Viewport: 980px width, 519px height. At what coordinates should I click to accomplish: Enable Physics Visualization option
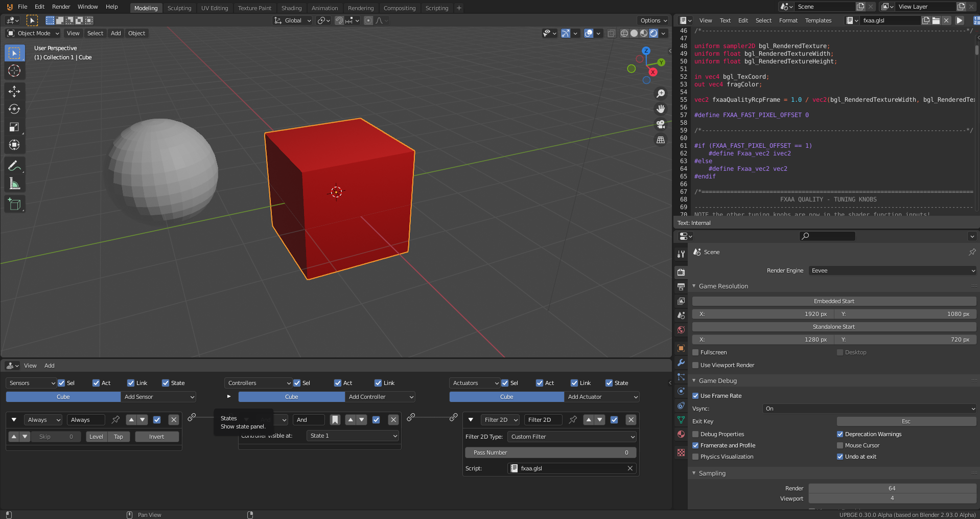[x=695, y=457]
